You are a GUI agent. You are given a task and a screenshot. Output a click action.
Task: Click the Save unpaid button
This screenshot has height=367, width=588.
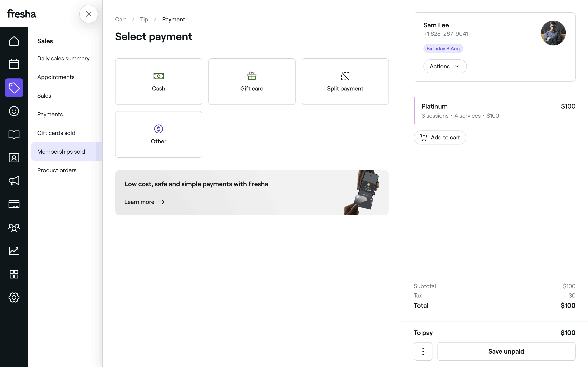506,351
